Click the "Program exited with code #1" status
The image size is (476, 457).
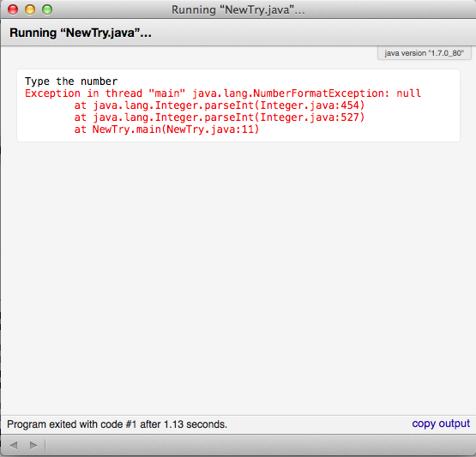point(117,424)
